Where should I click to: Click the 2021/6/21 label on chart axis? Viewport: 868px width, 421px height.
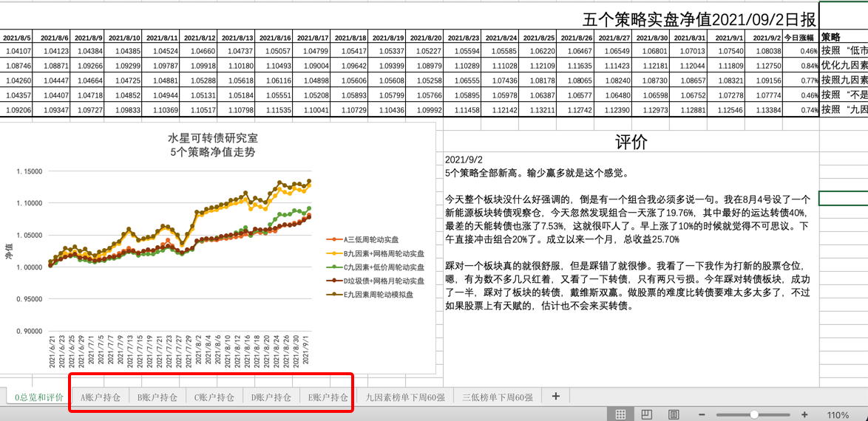[52, 352]
